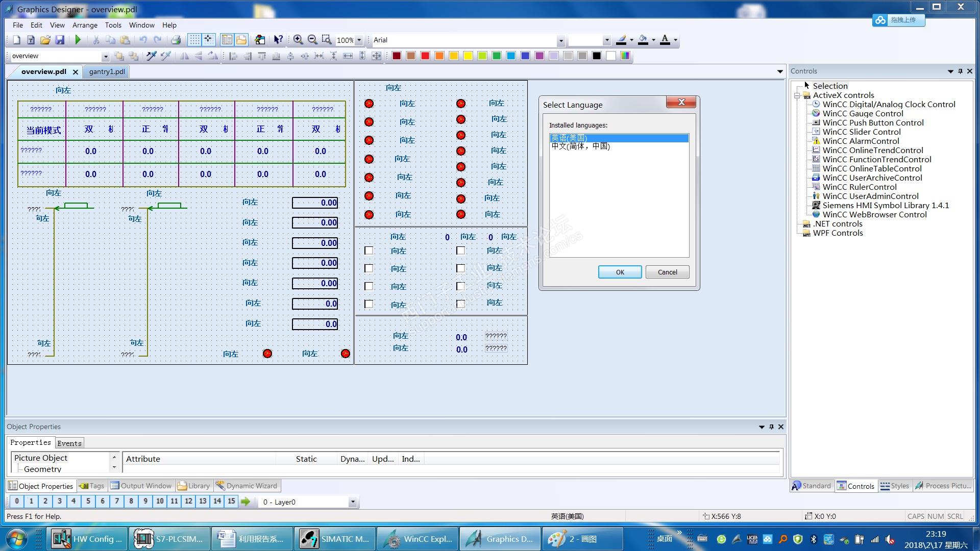
Task: Open the zoom percentage dropdown
Action: pyautogui.click(x=359, y=40)
